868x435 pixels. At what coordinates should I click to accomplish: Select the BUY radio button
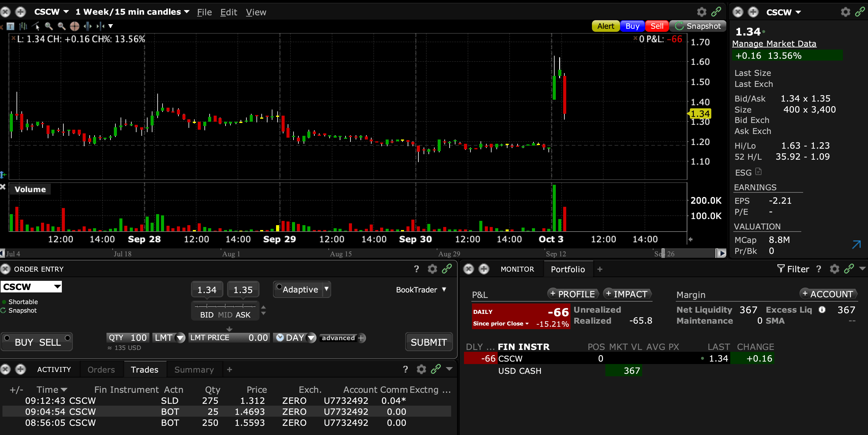click(x=7, y=338)
